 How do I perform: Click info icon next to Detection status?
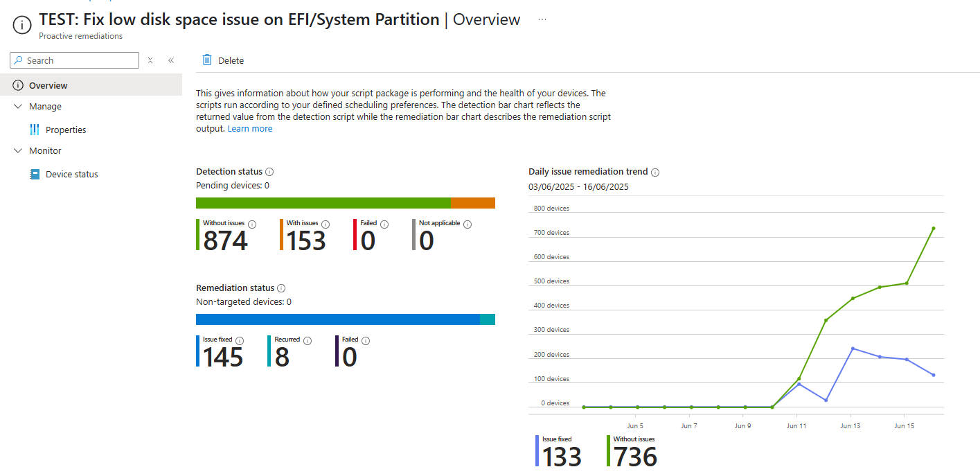pos(270,172)
